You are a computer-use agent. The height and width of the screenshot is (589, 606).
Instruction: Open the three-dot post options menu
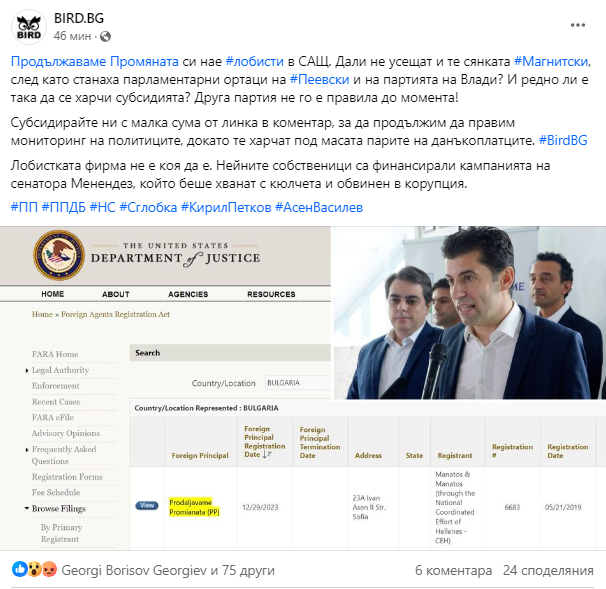click(x=577, y=25)
